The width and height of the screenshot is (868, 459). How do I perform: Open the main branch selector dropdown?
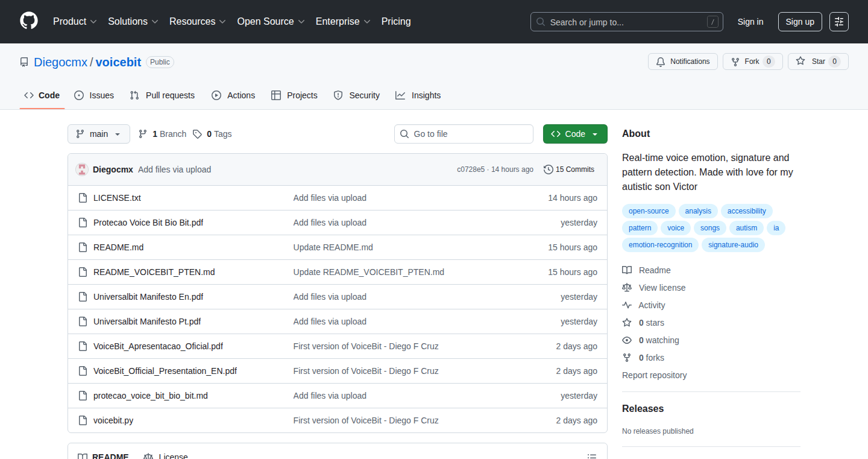click(99, 134)
